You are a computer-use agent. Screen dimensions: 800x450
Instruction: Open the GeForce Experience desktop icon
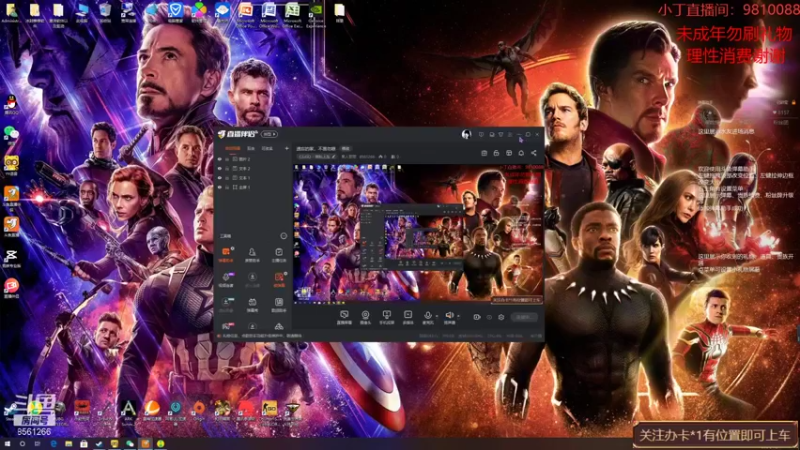316,15
